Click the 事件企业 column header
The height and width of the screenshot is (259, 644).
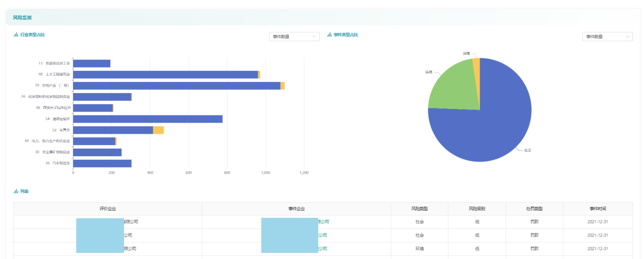coord(296,209)
